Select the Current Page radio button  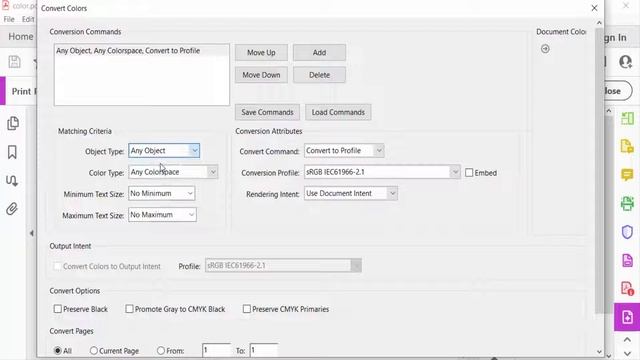point(93,351)
